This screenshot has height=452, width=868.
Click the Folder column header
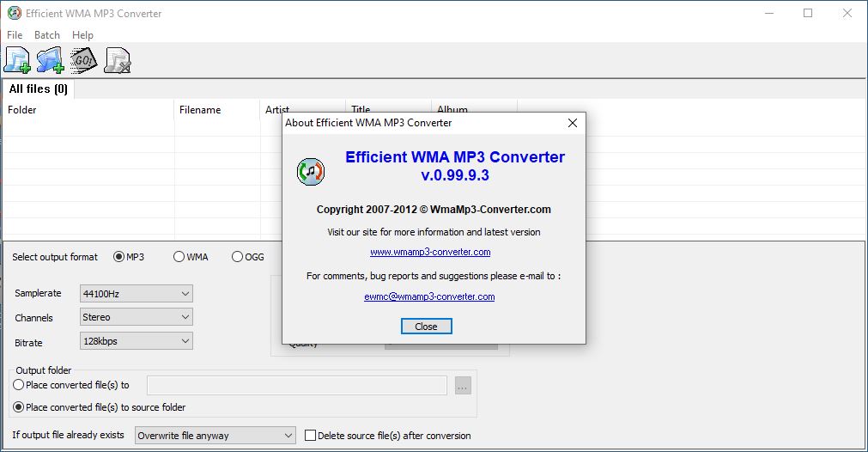[88, 110]
